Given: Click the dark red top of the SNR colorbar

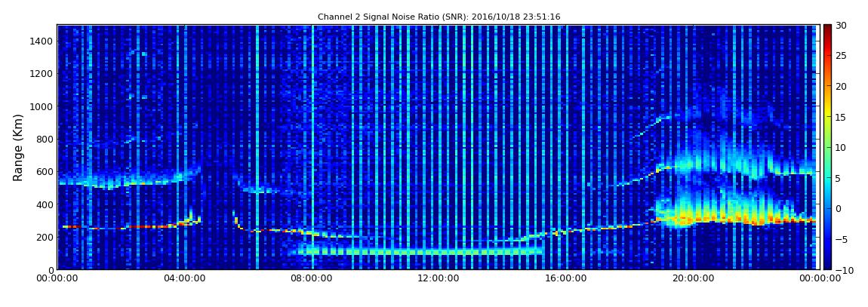Looking at the screenshot, I should click(x=827, y=30).
